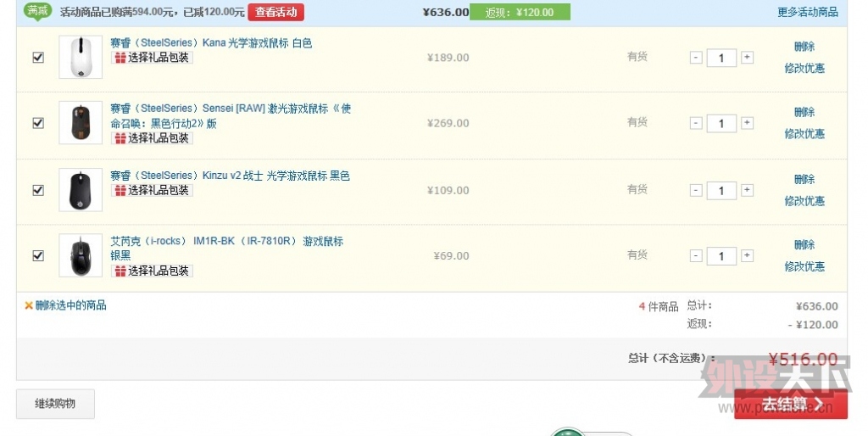
Task: Edit the quantity field for Kinzu v2
Action: [721, 191]
